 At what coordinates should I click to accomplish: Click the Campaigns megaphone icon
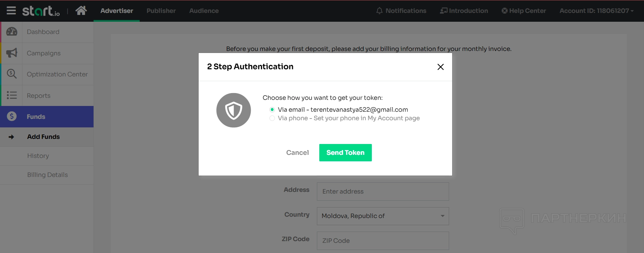pyautogui.click(x=12, y=53)
